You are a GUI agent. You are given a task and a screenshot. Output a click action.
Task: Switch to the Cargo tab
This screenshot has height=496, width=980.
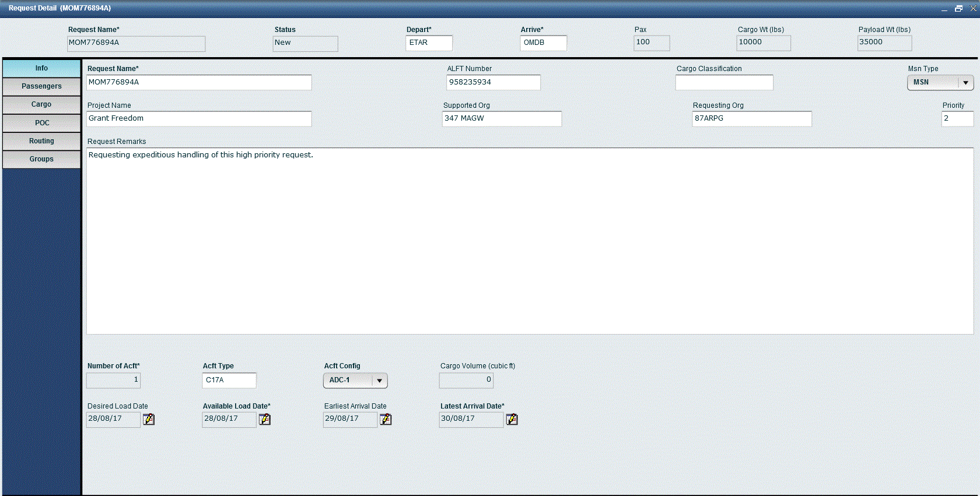pyautogui.click(x=41, y=104)
